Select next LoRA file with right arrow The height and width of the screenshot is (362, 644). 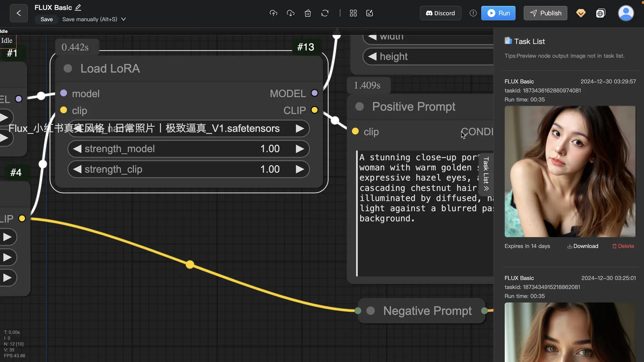pyautogui.click(x=300, y=128)
